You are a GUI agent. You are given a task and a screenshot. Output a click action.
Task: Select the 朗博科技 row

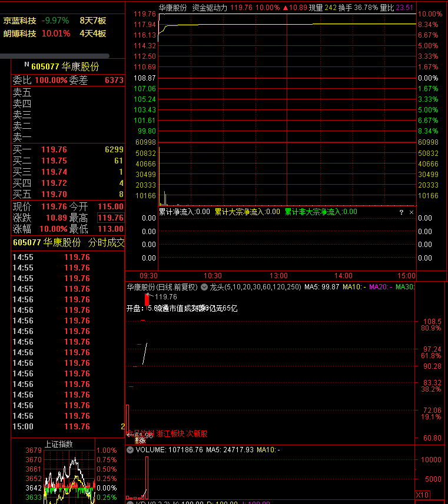click(55, 34)
